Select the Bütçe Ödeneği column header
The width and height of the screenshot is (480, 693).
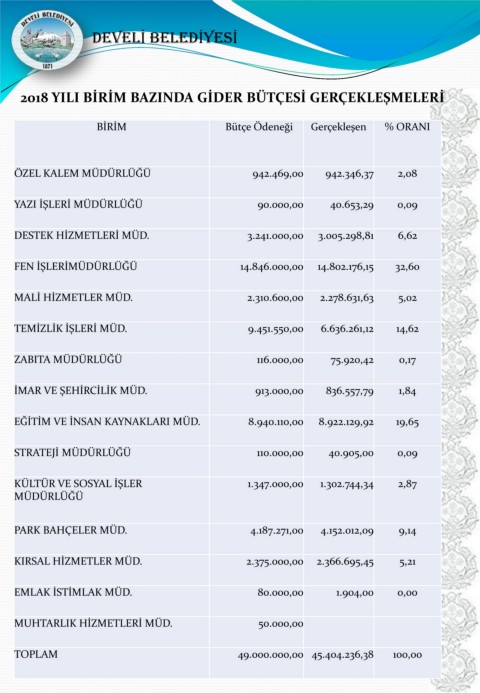259,127
